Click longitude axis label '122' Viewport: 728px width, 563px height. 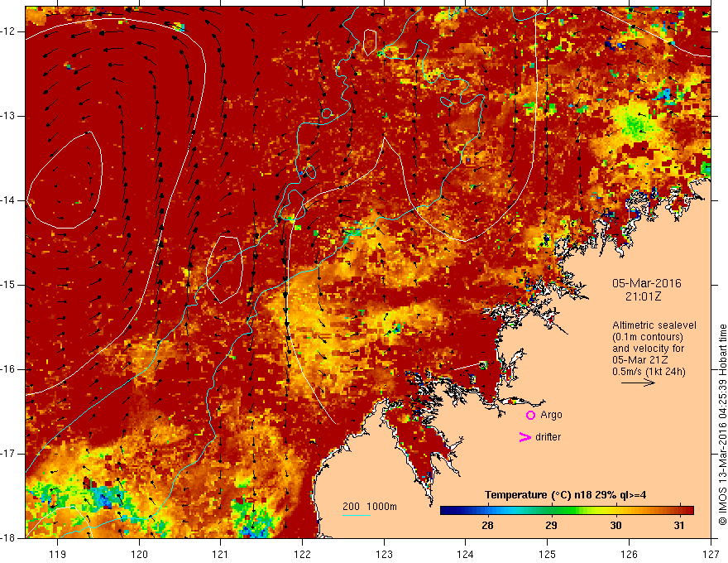[302, 554]
